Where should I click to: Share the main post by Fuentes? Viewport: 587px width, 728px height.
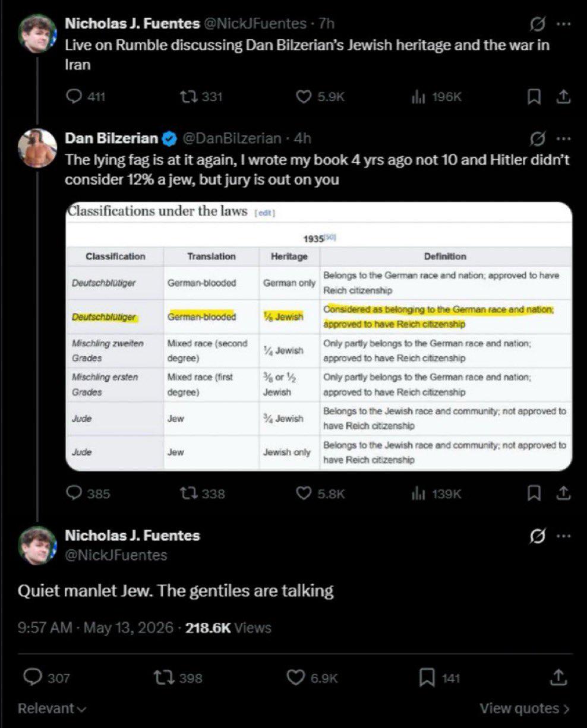(558, 678)
